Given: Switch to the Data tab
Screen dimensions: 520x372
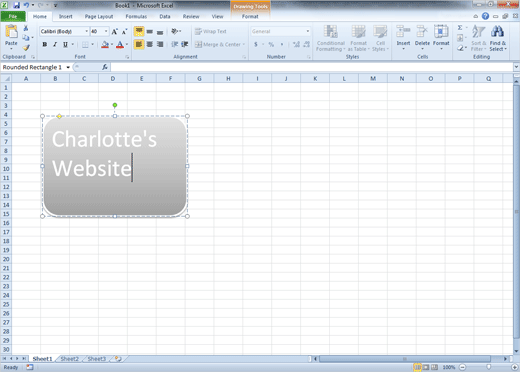Looking at the screenshot, I should click(165, 16).
